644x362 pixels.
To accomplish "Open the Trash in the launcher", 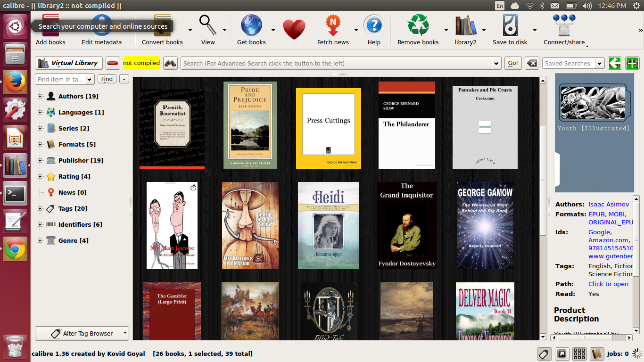I will pos(15,347).
